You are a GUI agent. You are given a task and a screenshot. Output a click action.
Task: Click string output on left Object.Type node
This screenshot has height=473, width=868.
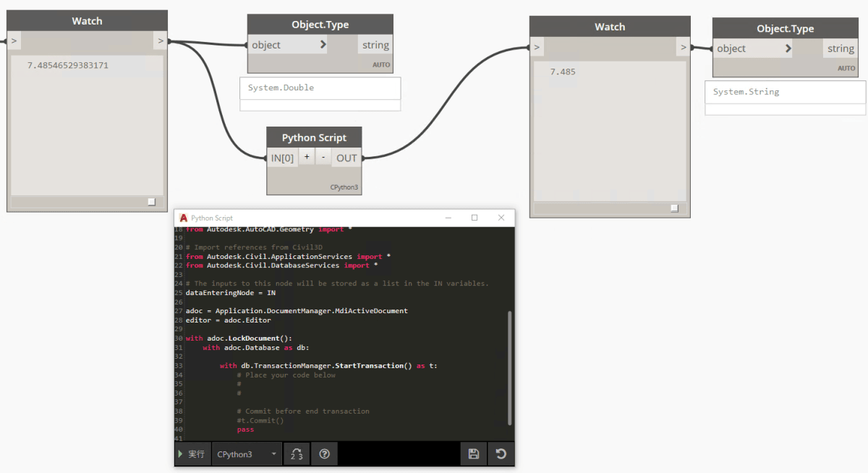coord(375,45)
